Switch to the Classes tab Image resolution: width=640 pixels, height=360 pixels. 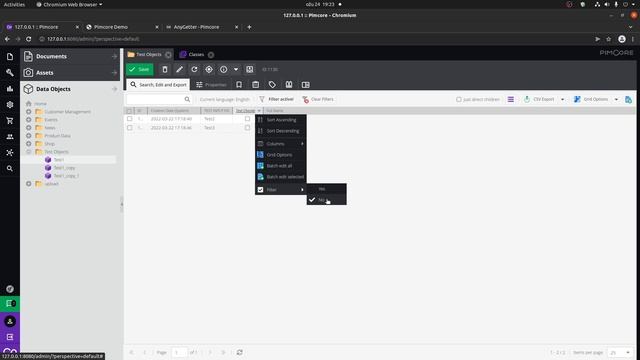[196, 54]
